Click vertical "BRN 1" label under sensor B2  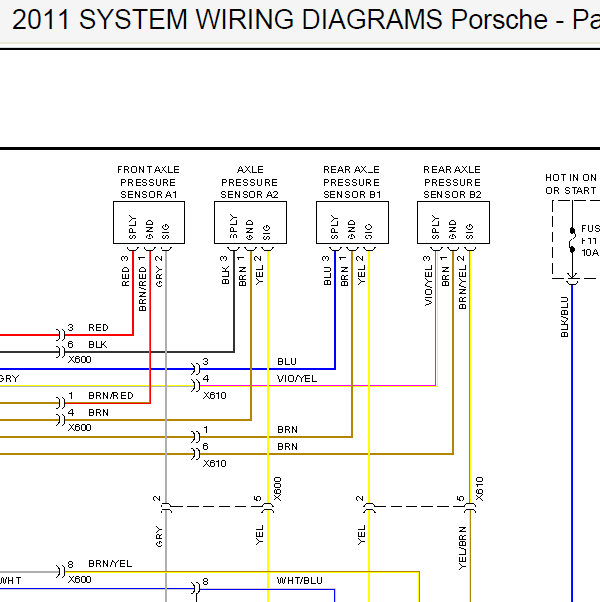tap(445, 271)
